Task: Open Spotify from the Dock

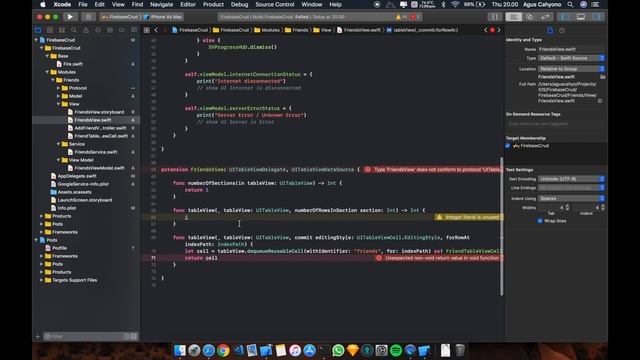Action: (396, 350)
